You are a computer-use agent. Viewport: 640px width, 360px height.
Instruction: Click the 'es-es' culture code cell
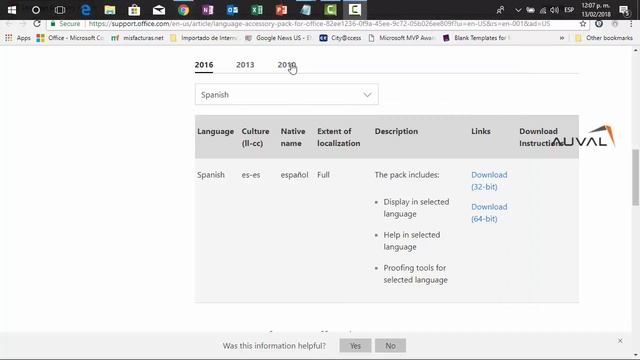click(x=251, y=175)
